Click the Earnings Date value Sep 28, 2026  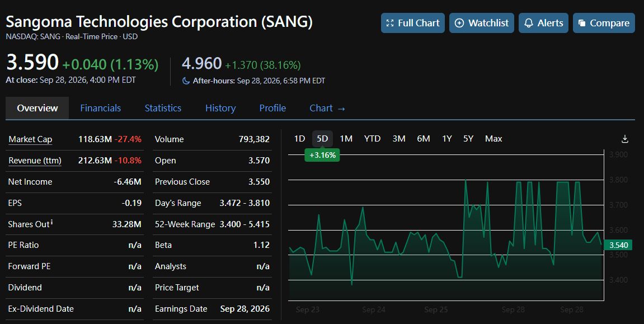pos(245,309)
